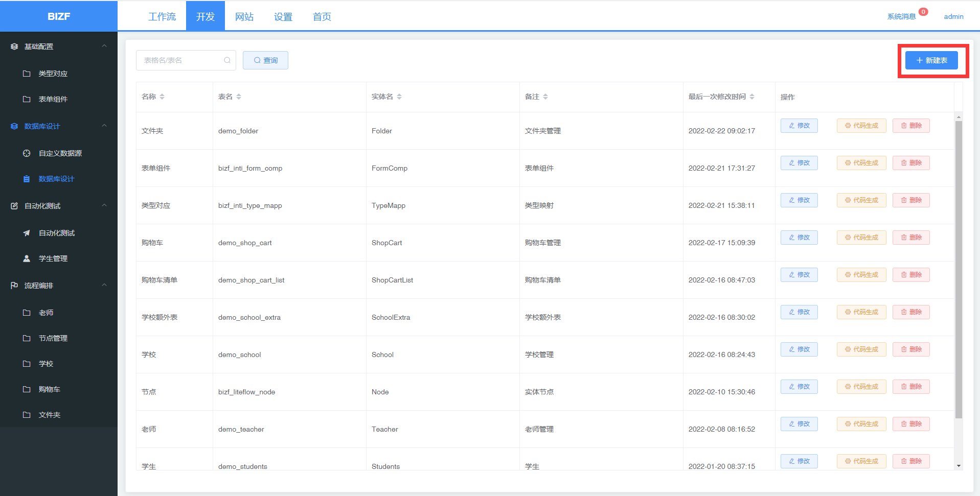Open the admin user link

953,16
